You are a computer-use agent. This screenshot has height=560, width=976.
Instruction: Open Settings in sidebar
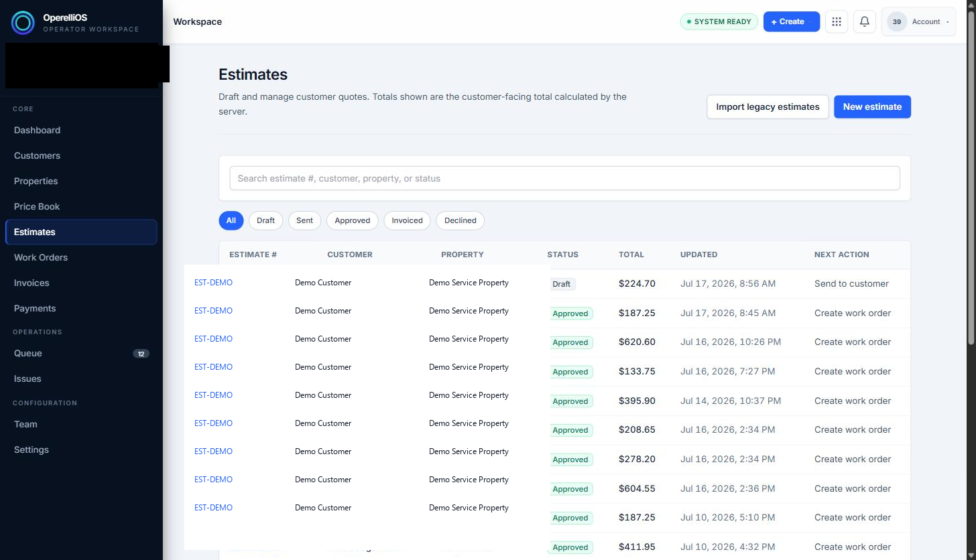(x=81, y=449)
